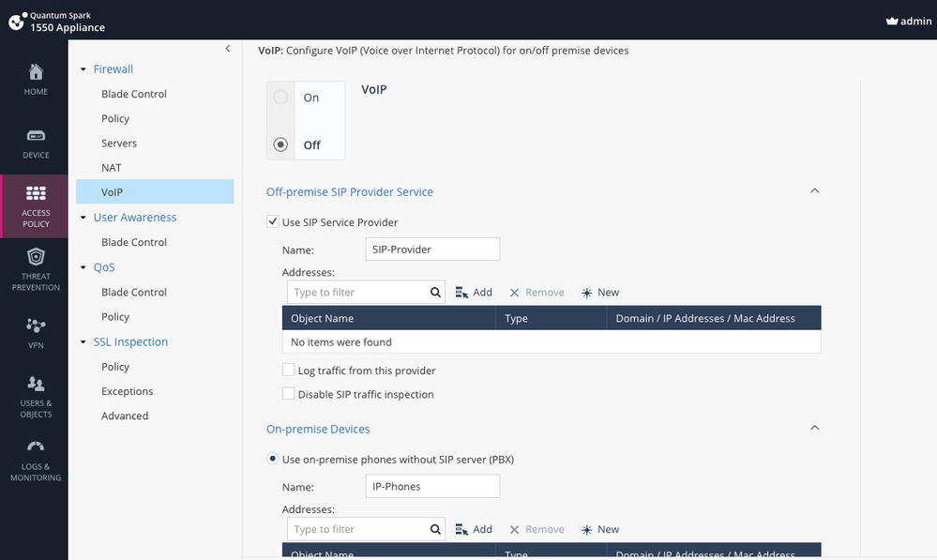The image size is (937, 560).
Task: Click the SIP-Provider name field
Action: (x=432, y=250)
